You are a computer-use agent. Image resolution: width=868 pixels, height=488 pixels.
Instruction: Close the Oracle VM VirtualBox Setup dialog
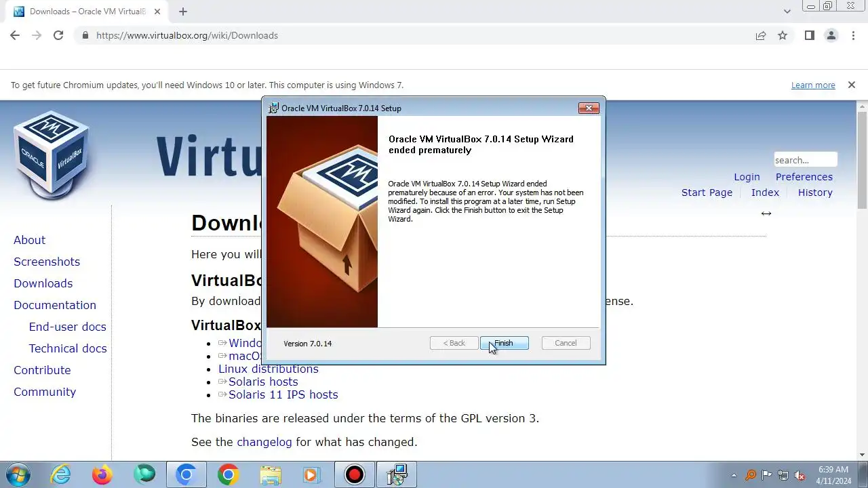(588, 108)
